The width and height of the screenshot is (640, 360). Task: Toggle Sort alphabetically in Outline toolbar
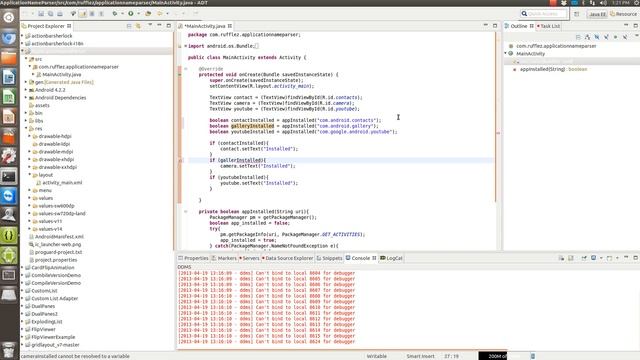tap(587, 37)
